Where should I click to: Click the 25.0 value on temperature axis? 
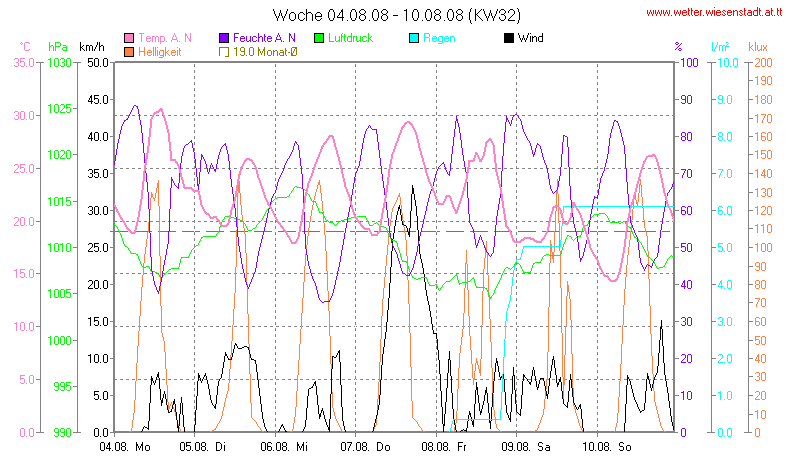24,169
